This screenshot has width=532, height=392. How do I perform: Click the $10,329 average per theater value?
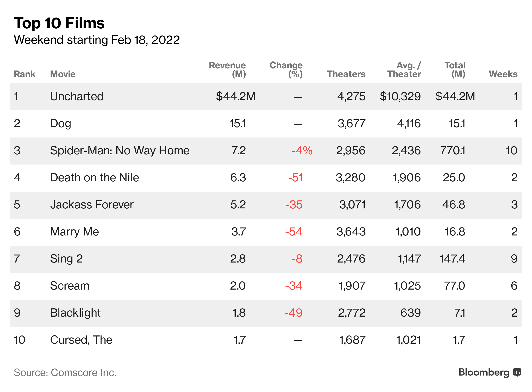pyautogui.click(x=400, y=96)
